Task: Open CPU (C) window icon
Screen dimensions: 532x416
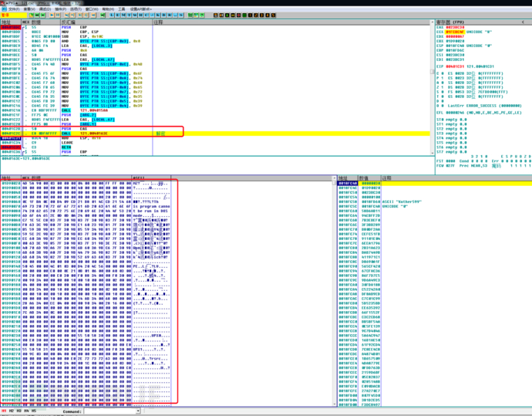Action: [146, 15]
